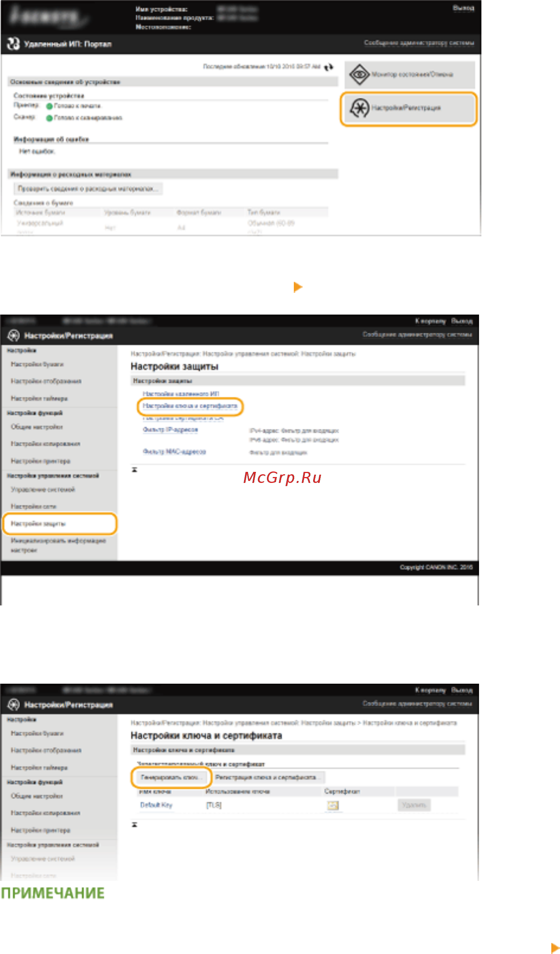Select Настройки таймера in Настройки ключа и сертификата sidebar

(39, 767)
